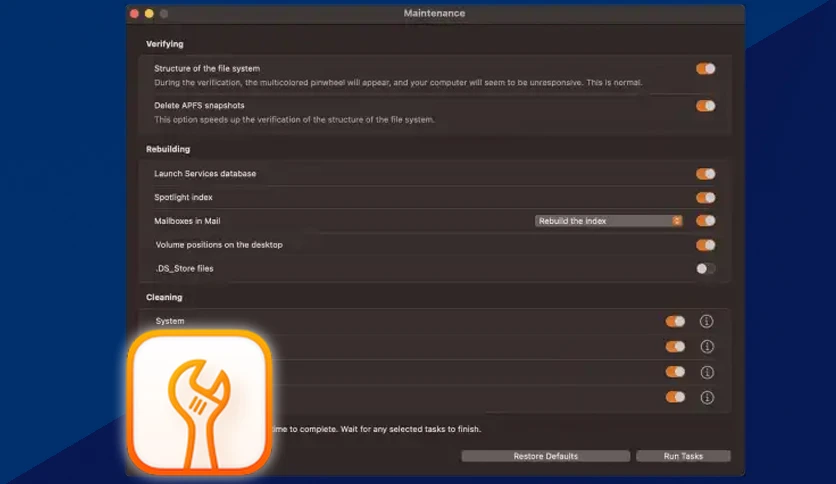Viewport: 836px width, 484px height.
Task: Open info icon for System cleaning
Action: point(706,321)
